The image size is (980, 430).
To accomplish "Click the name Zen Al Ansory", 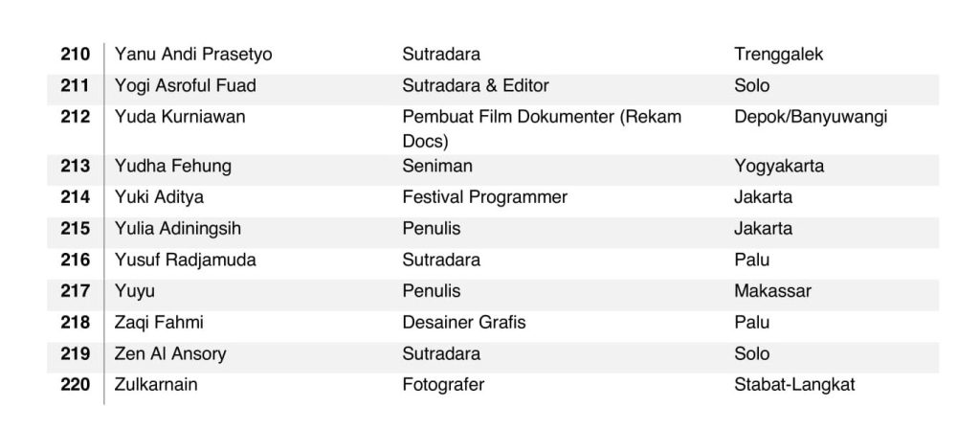I will click(170, 353).
